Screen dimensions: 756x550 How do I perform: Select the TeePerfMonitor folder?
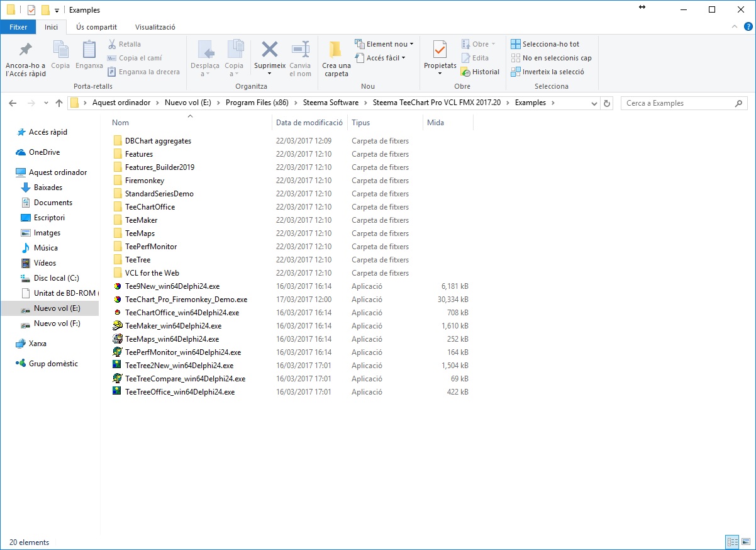[x=151, y=247]
